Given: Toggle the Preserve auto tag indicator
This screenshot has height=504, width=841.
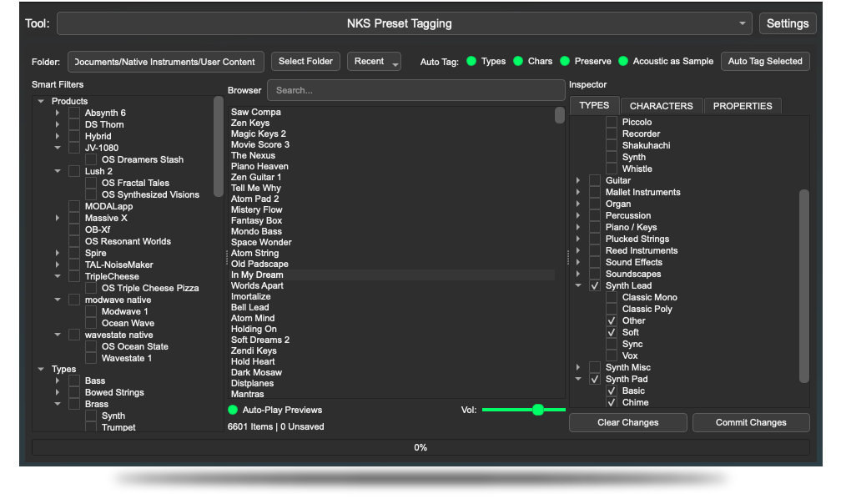Looking at the screenshot, I should [x=565, y=61].
